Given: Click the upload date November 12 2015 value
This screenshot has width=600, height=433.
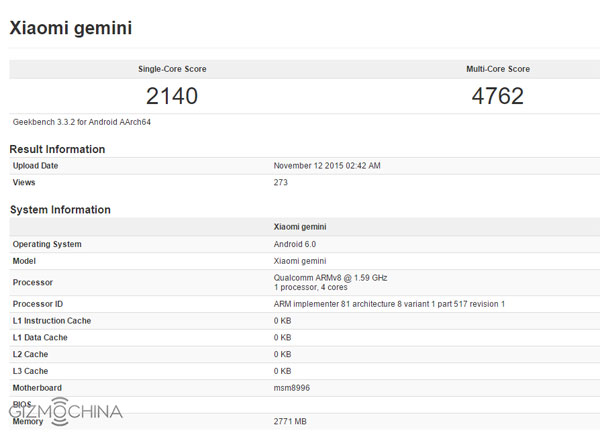Looking at the screenshot, I should (x=327, y=165).
